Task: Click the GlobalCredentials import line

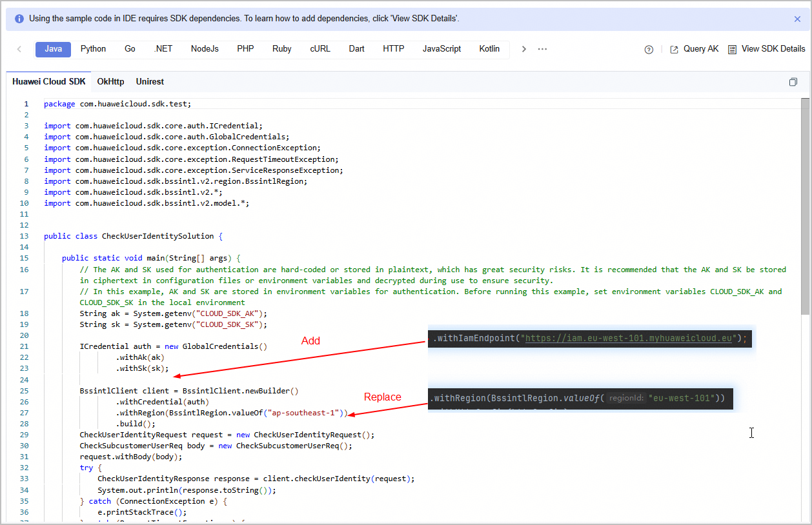Action: pos(167,137)
